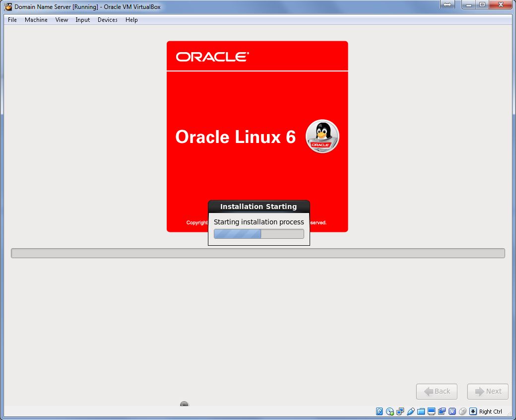Click the Installation Starting dialog title
The height and width of the screenshot is (420, 516).
tap(258, 207)
